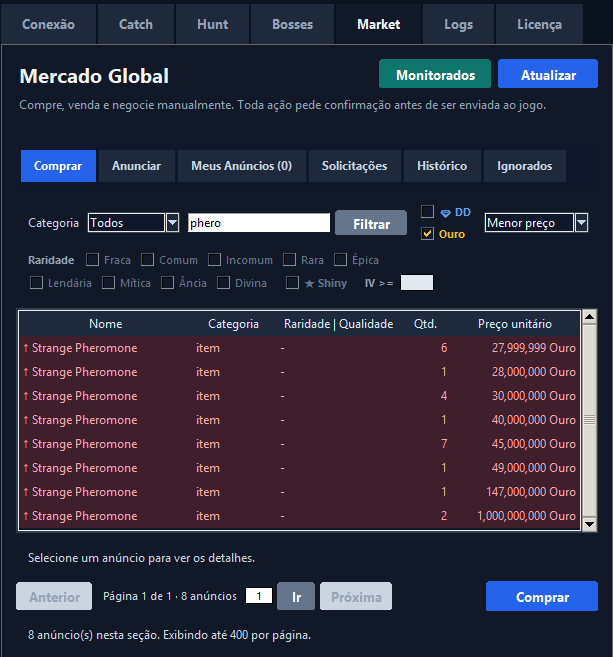This screenshot has width=613, height=657.
Task: Enable the Shiny filter checkbox
Action: pos(292,282)
